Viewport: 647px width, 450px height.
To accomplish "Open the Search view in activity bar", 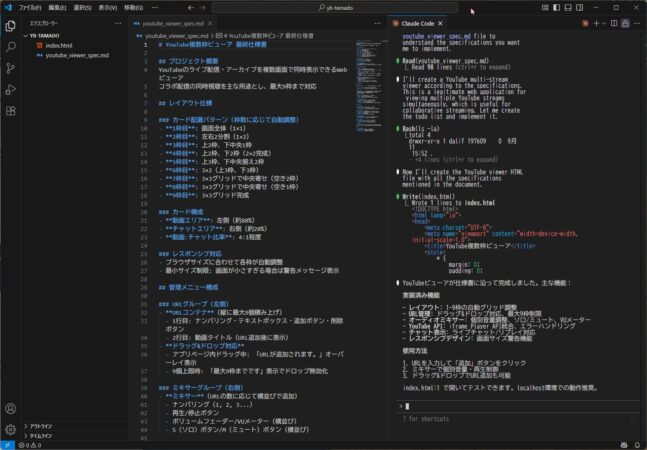I will pos(10,47).
